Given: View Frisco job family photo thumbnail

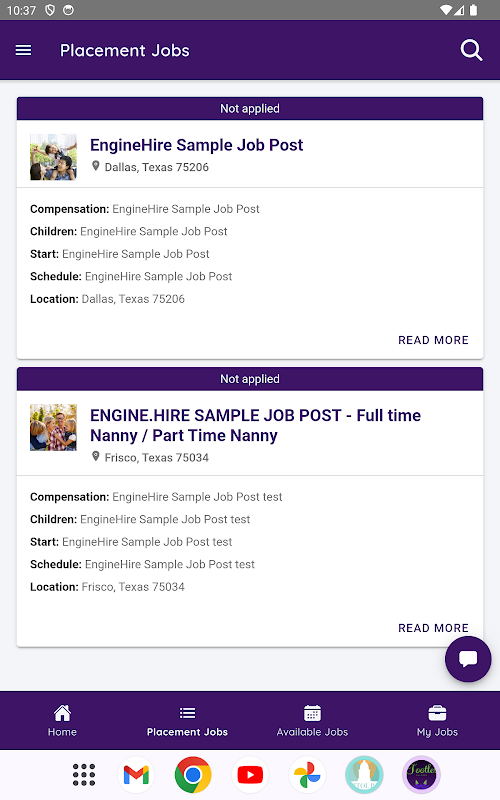Looking at the screenshot, I should (x=53, y=428).
